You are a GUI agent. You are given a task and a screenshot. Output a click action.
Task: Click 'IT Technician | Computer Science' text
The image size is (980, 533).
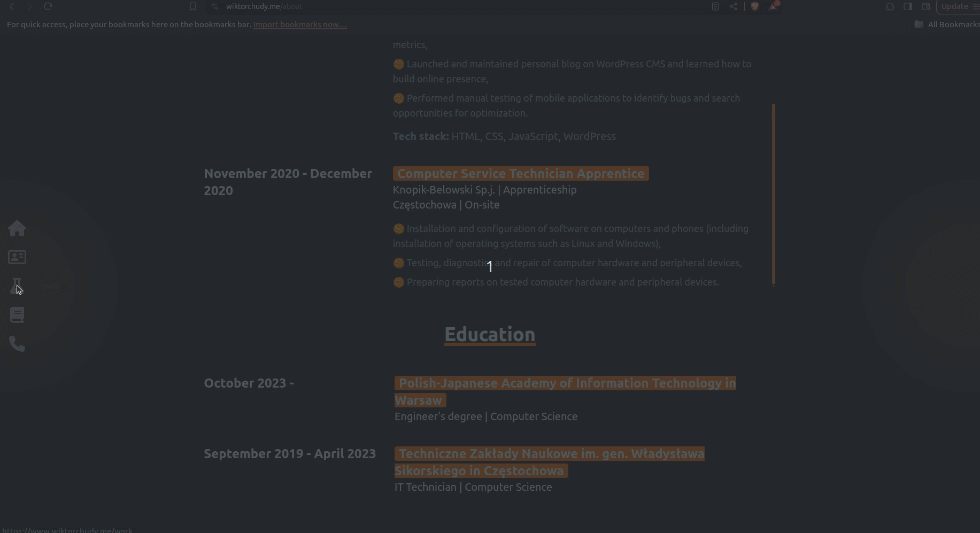[x=473, y=487]
